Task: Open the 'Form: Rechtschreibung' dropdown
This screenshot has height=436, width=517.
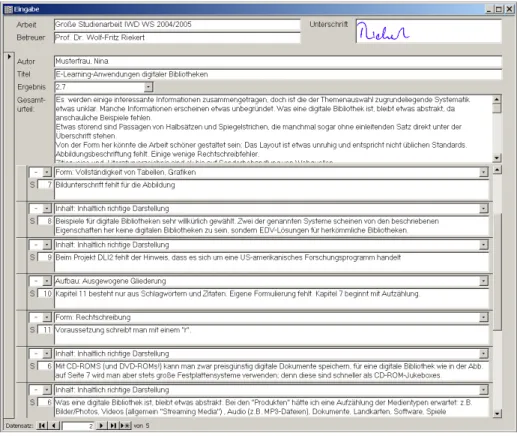Action: tap(483, 317)
